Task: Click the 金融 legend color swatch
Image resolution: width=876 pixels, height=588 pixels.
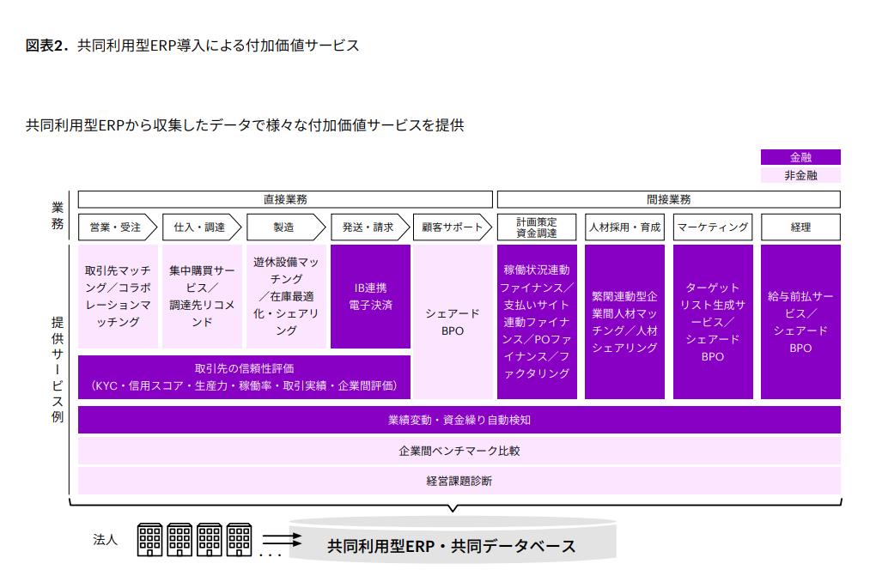Action: [x=800, y=157]
